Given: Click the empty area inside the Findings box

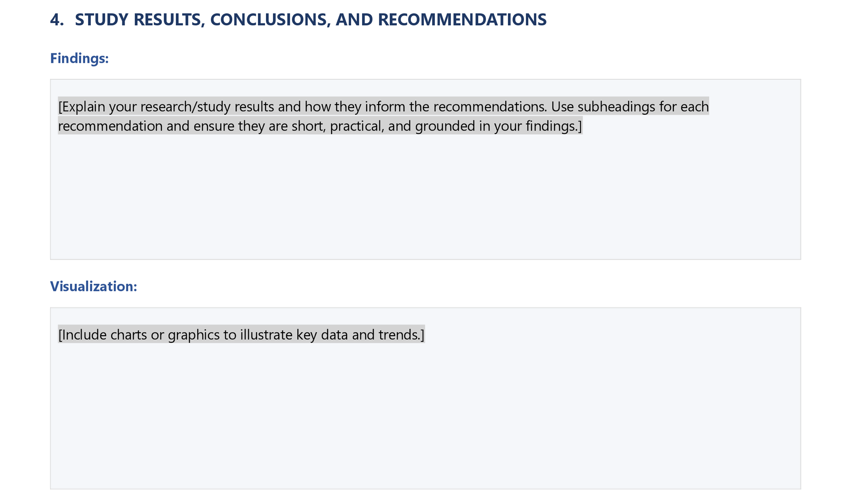Looking at the screenshot, I should pyautogui.click(x=425, y=199).
